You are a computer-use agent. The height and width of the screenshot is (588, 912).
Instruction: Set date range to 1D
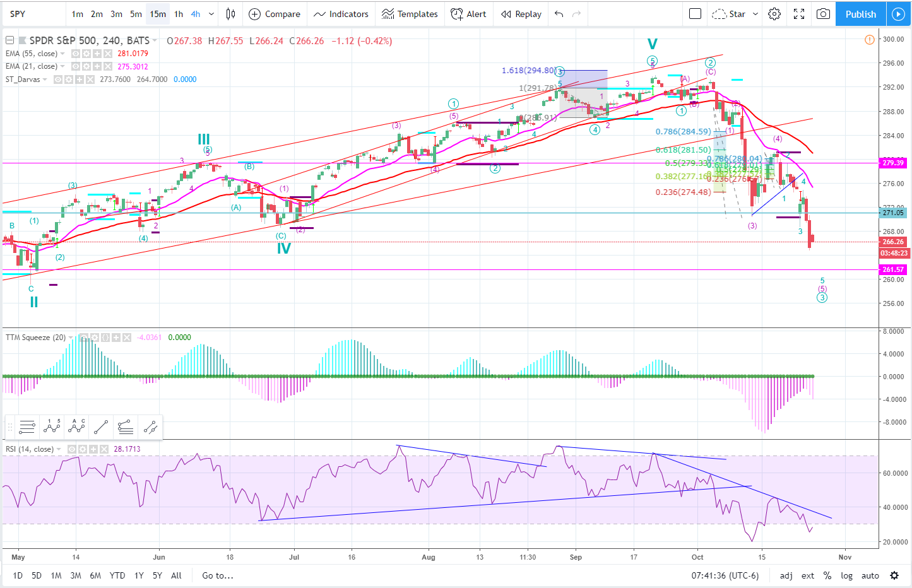pos(18,575)
